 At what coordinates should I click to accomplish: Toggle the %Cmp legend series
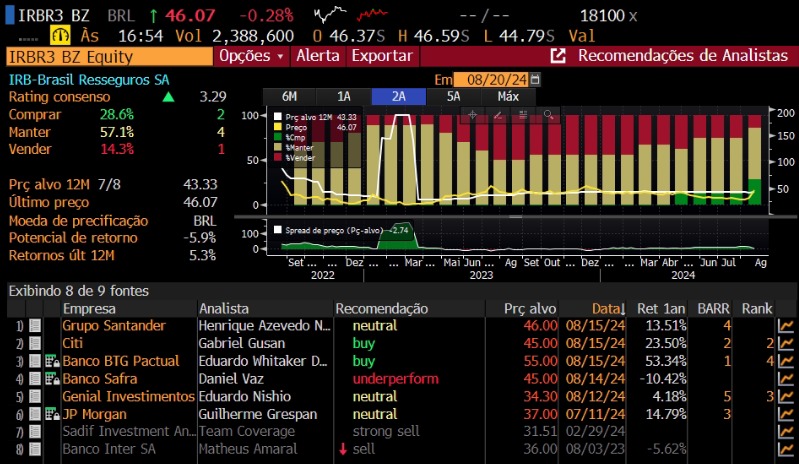click(x=278, y=138)
